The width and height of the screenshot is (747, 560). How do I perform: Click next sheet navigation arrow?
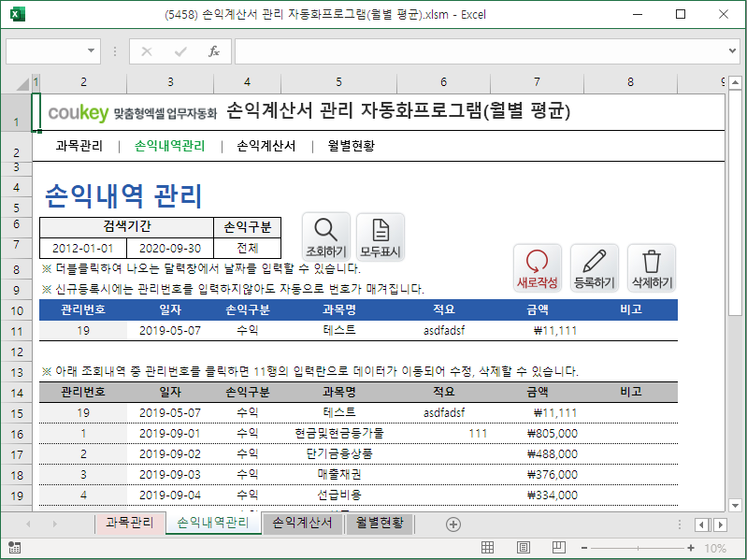(55, 524)
